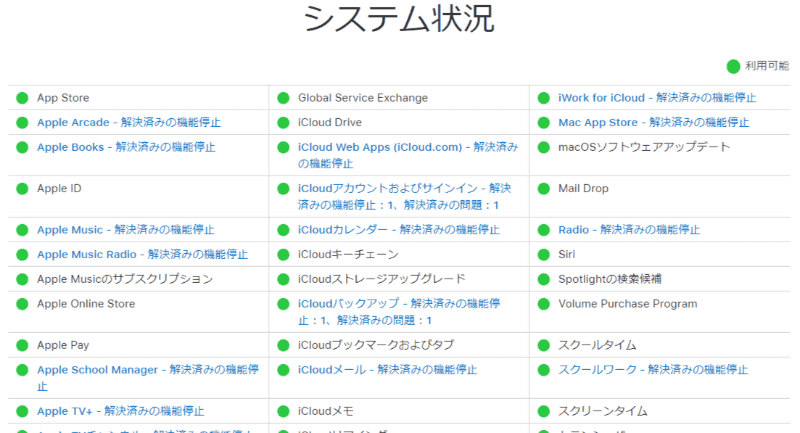Click status dot beside iCloud Drive
800x433 pixels.
click(x=283, y=123)
